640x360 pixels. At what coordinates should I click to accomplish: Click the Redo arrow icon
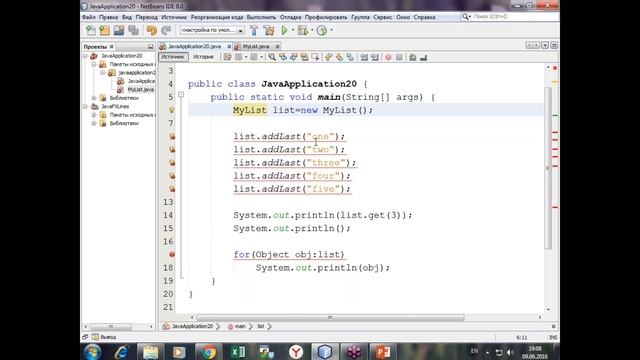click(166, 30)
